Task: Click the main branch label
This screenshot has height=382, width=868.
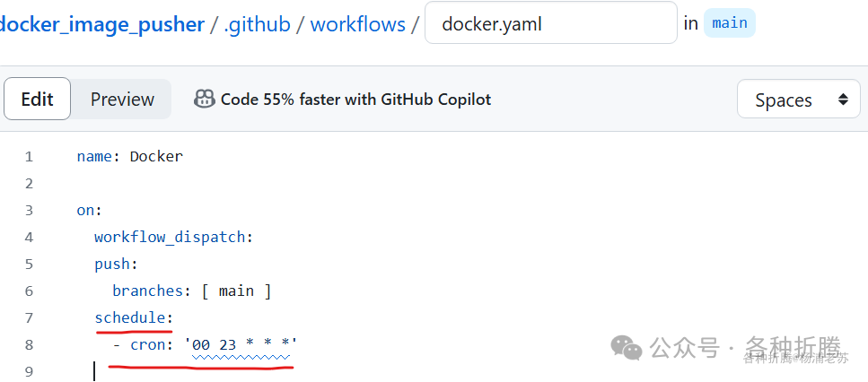Action: point(730,23)
